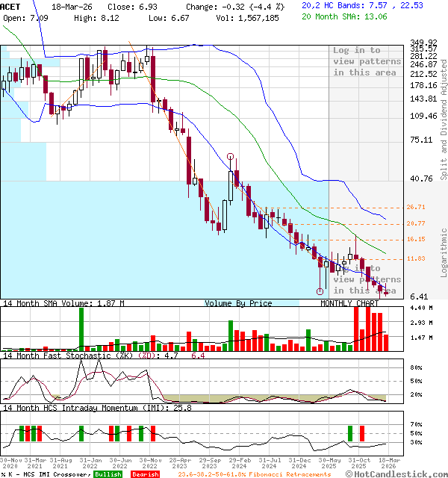Image resolution: width=448 pixels, height=478 pixels.
Task: Click the rightmost green IMI crossover bar
Action: 349,432
